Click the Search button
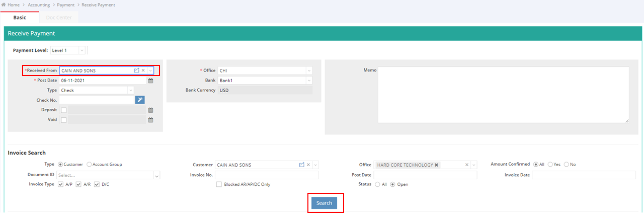This screenshot has height=213, width=644. tap(324, 203)
